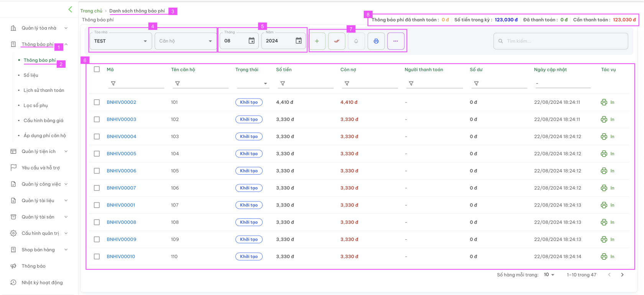Click the red double-check approve button

(337, 41)
